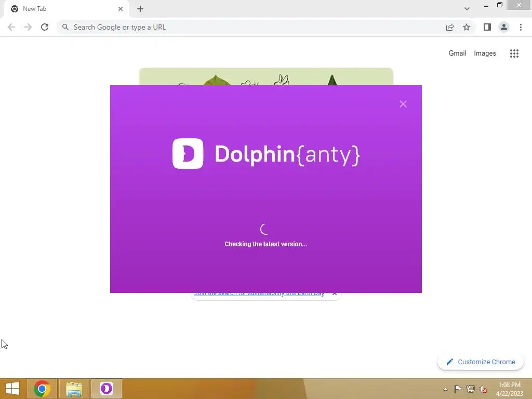Open the Chrome profile avatar menu
This screenshot has height=399, width=532.
(x=504, y=27)
